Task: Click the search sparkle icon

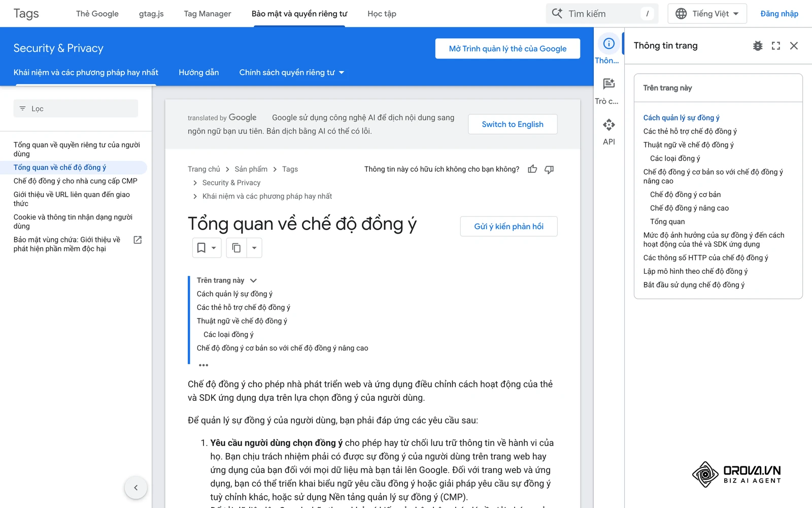Action: [x=557, y=14]
